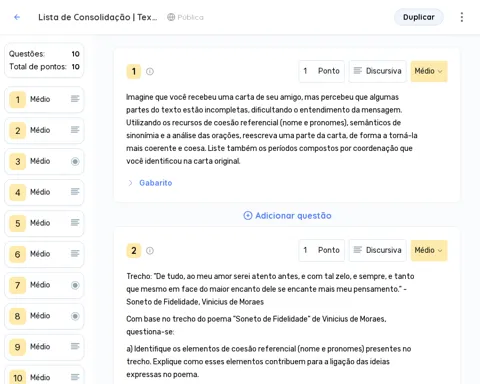Screen dimensions: 480x384
Task: Go back using the left arrow icon
Action: click(17, 17)
